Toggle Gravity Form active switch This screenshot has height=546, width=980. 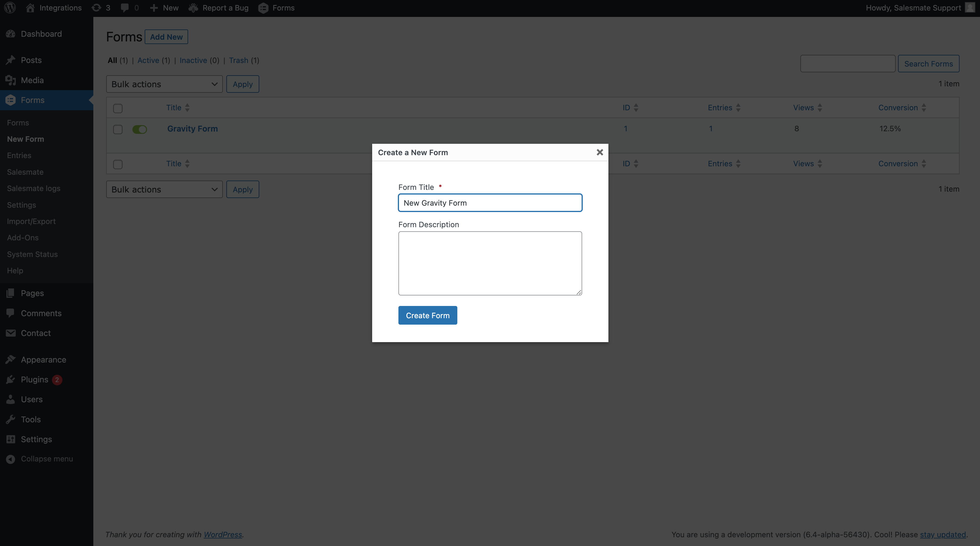(140, 129)
